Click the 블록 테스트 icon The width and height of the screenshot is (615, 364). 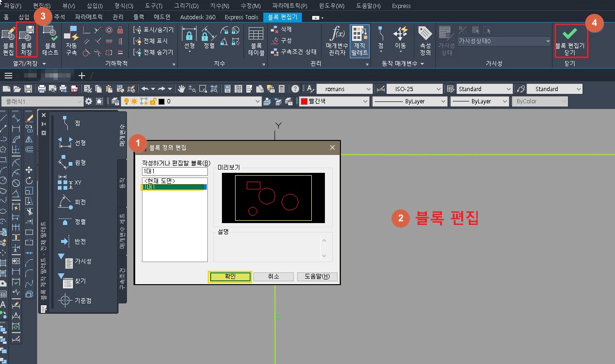[x=50, y=40]
